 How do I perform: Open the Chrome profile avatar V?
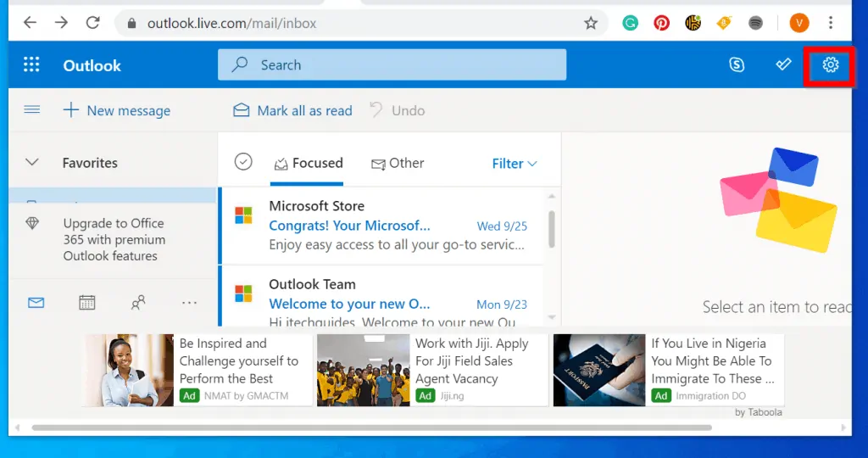click(798, 23)
